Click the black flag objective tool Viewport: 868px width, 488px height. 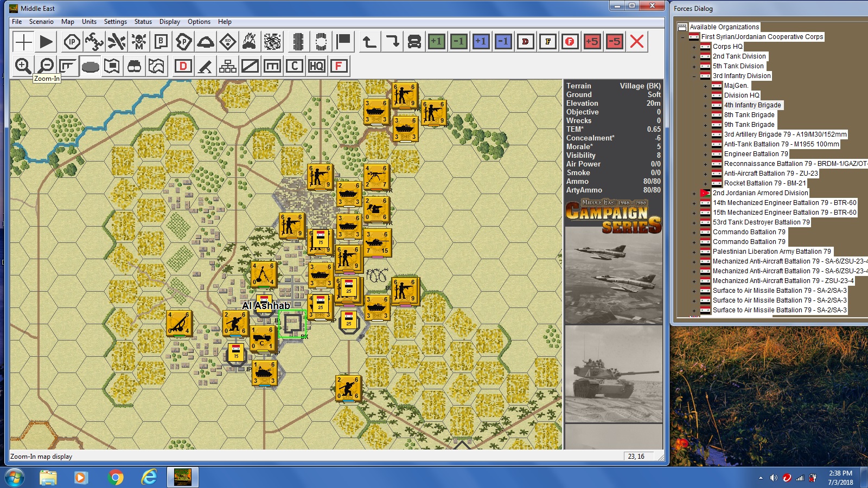pos(344,41)
